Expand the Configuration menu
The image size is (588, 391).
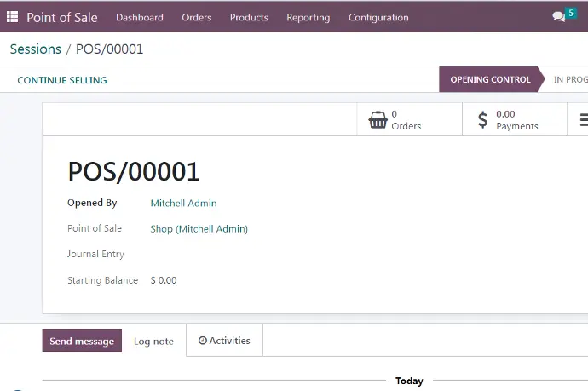pyautogui.click(x=378, y=17)
